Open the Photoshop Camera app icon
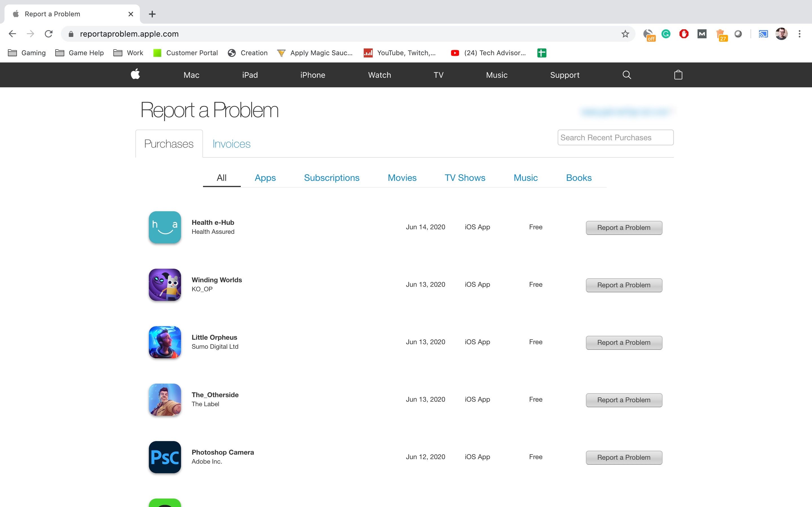 click(x=165, y=457)
